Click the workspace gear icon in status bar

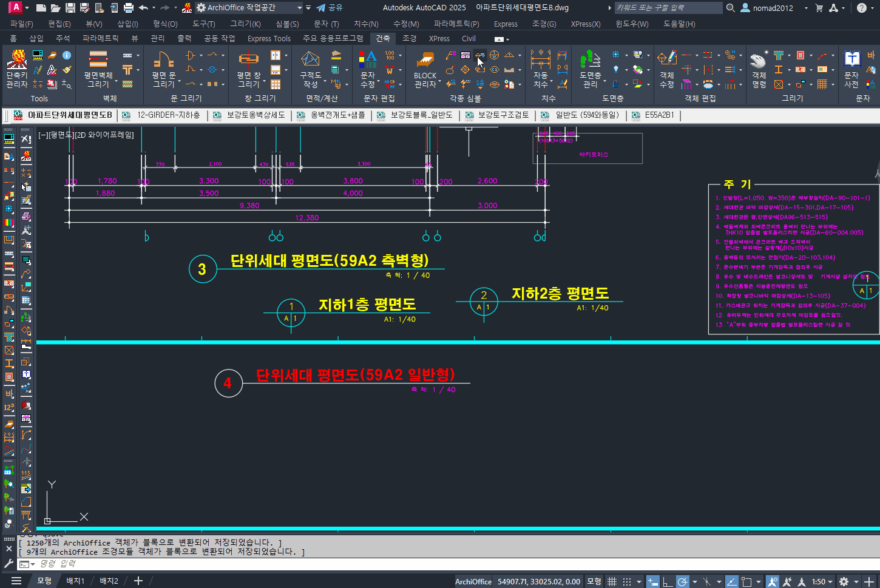[x=844, y=581]
